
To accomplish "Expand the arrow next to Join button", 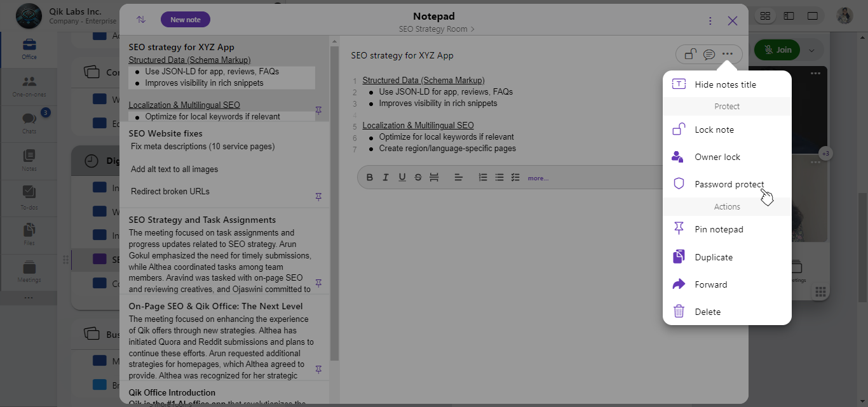I will pos(811,50).
